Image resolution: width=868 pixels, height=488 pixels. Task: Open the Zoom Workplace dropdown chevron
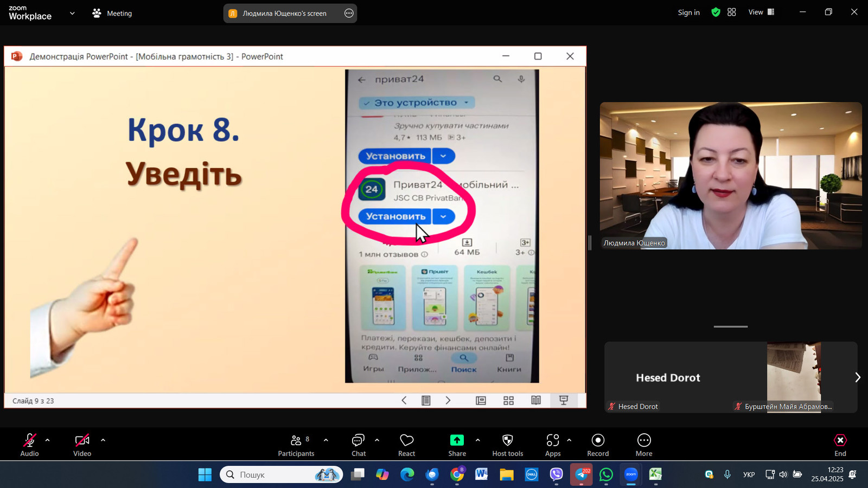(x=72, y=13)
